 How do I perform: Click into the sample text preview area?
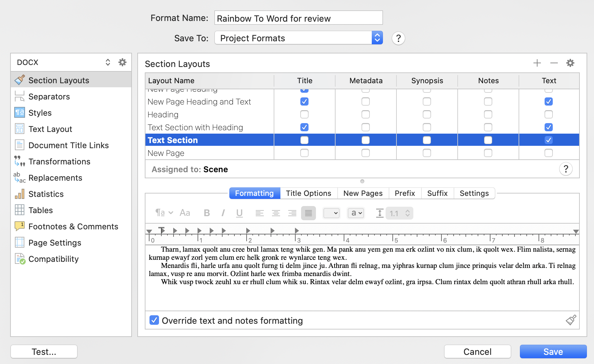pos(362,277)
